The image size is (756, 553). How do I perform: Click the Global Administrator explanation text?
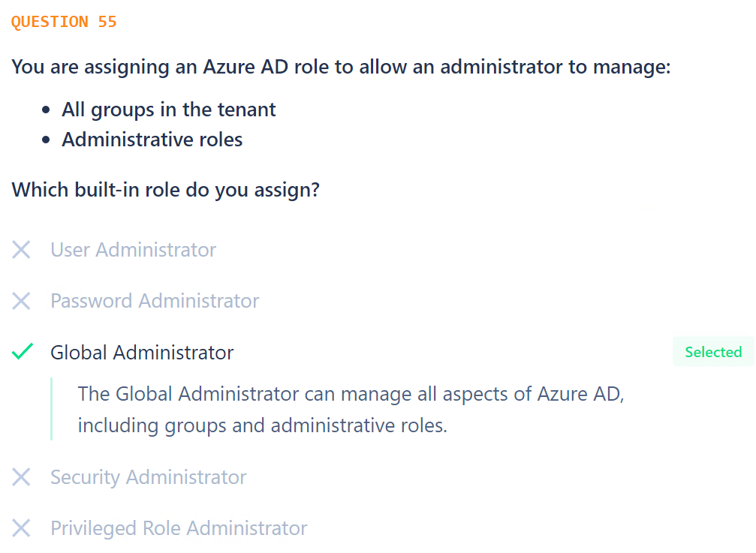(x=351, y=410)
